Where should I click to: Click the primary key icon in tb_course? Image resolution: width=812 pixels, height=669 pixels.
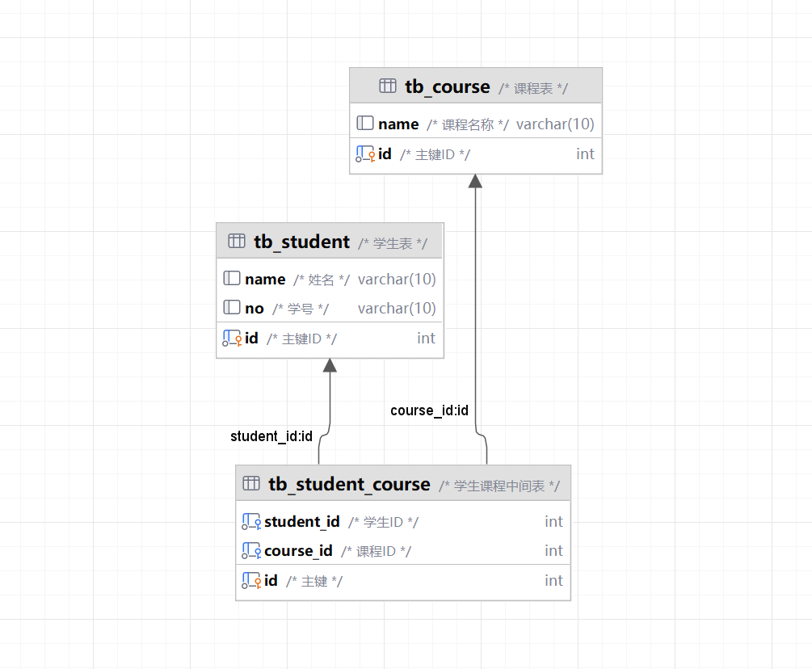point(365,154)
